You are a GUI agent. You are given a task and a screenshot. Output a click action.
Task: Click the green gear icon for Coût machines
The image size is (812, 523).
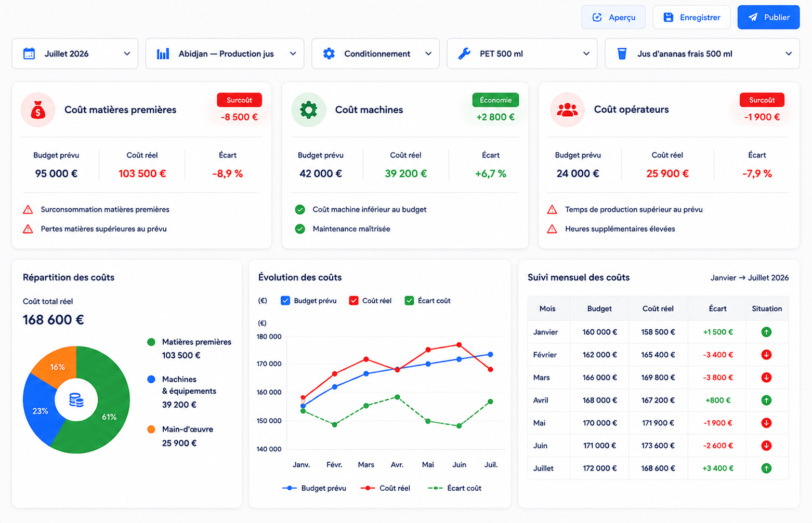[308, 110]
